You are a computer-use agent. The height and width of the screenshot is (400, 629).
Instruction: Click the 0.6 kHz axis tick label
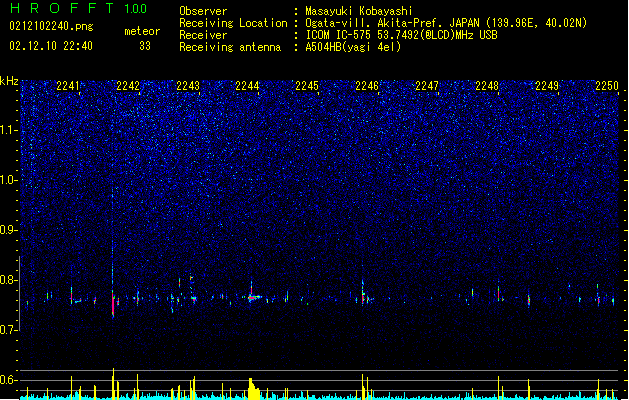point(8,380)
